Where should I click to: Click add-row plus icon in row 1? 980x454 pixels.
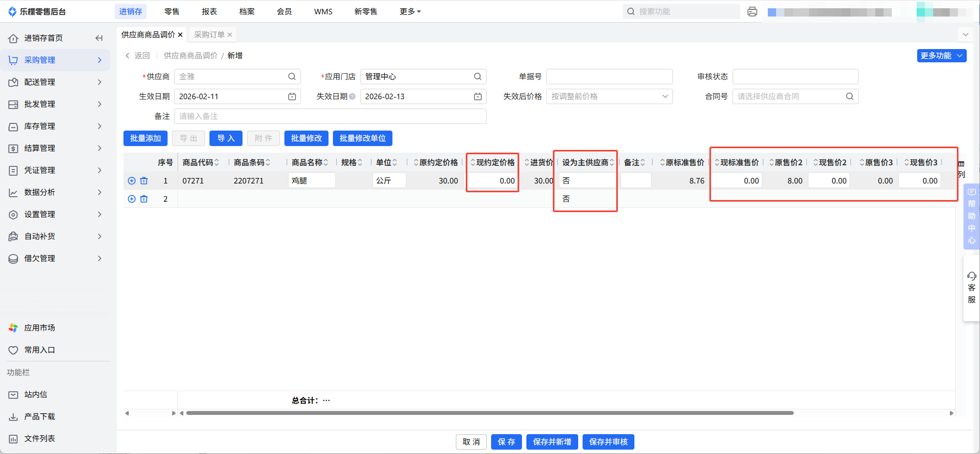132,181
